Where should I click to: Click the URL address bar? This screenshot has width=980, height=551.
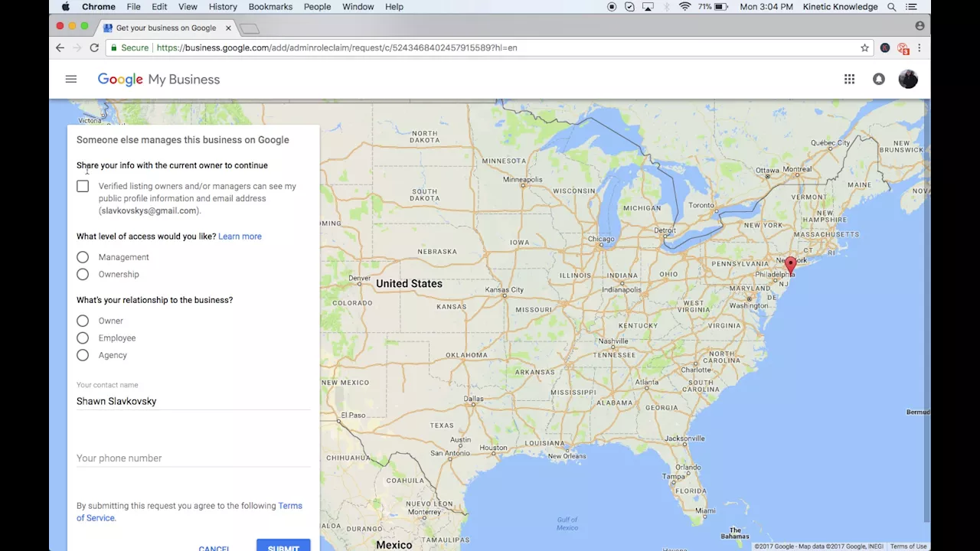tap(490, 47)
